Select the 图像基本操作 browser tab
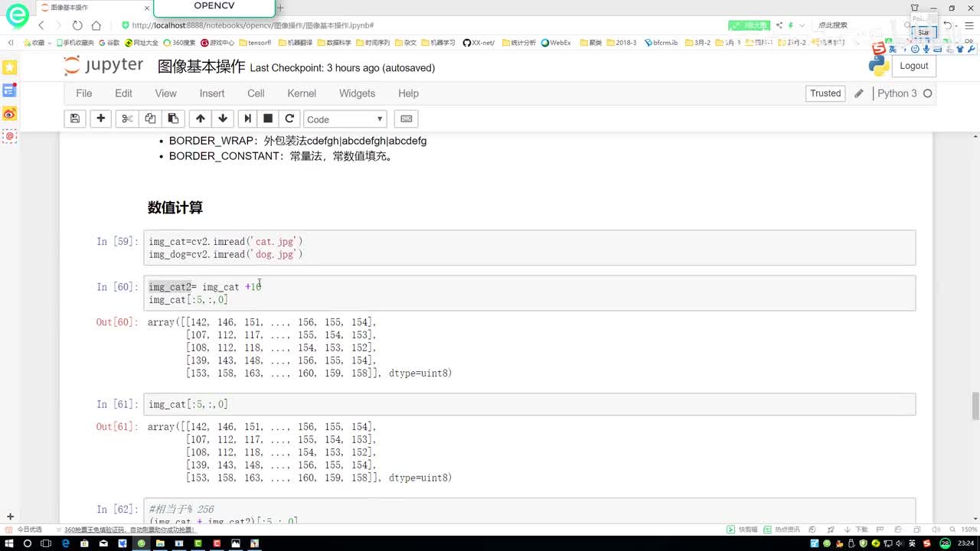980x551 pixels. [93, 8]
